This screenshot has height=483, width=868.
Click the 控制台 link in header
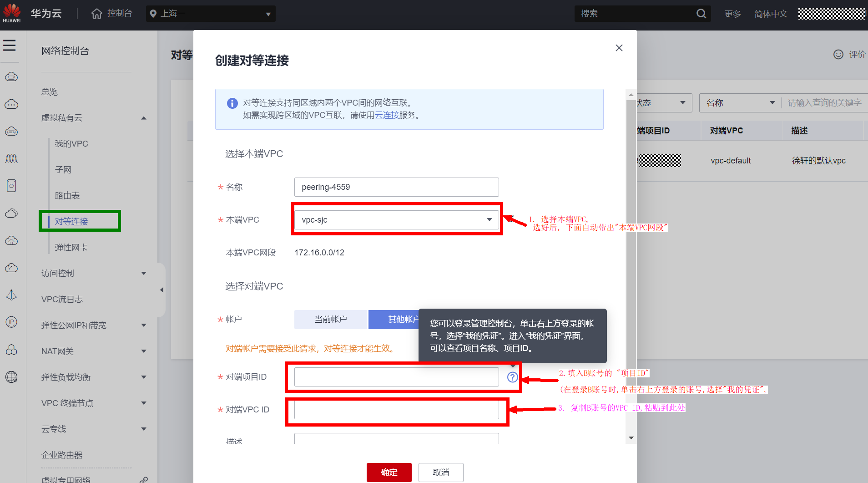pyautogui.click(x=120, y=14)
